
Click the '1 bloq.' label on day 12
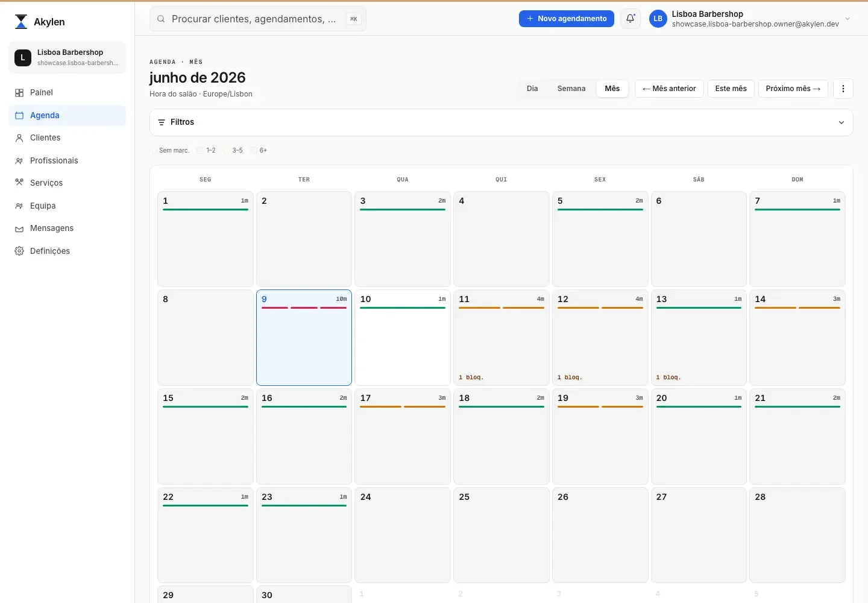[570, 377]
